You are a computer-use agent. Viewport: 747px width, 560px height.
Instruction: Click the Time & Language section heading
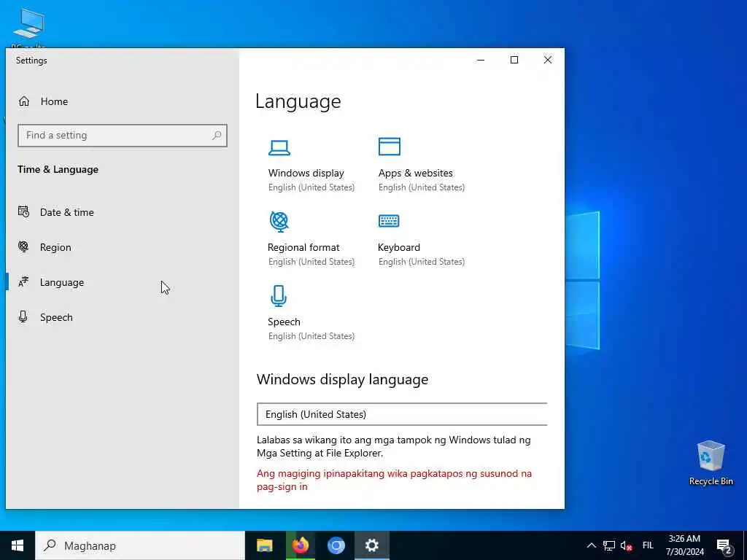point(58,169)
